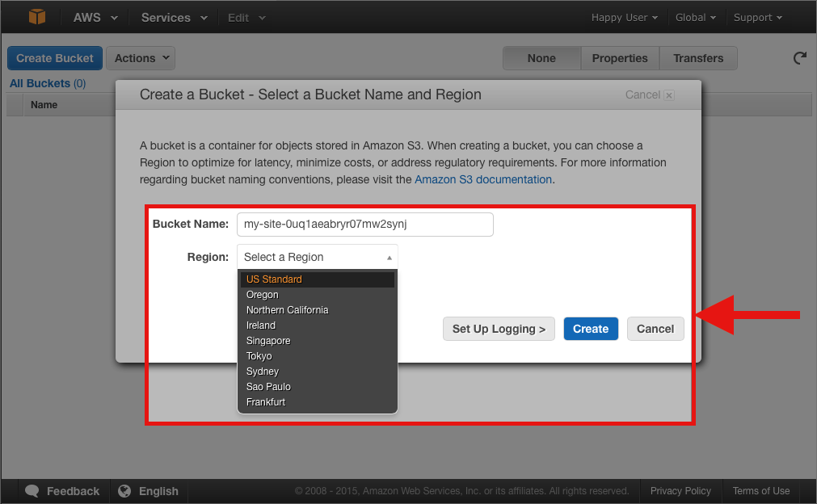
Task: Choose Northern California from the region list
Action: [x=318, y=310]
